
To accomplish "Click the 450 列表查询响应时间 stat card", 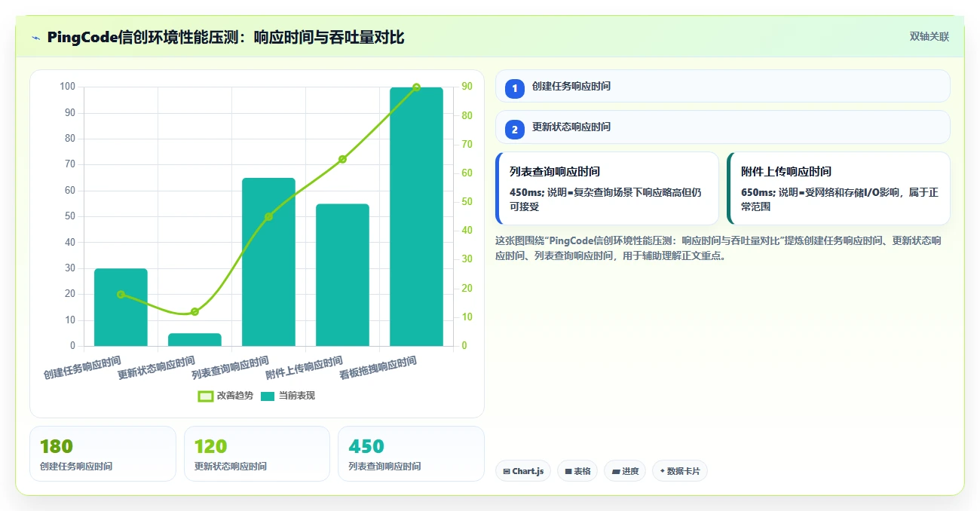I will tap(411, 454).
